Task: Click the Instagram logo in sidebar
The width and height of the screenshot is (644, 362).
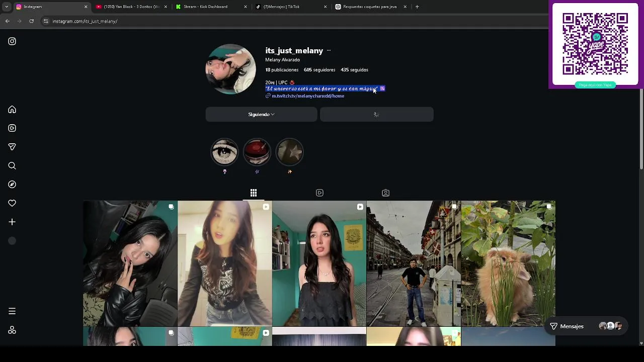Action: [12, 41]
